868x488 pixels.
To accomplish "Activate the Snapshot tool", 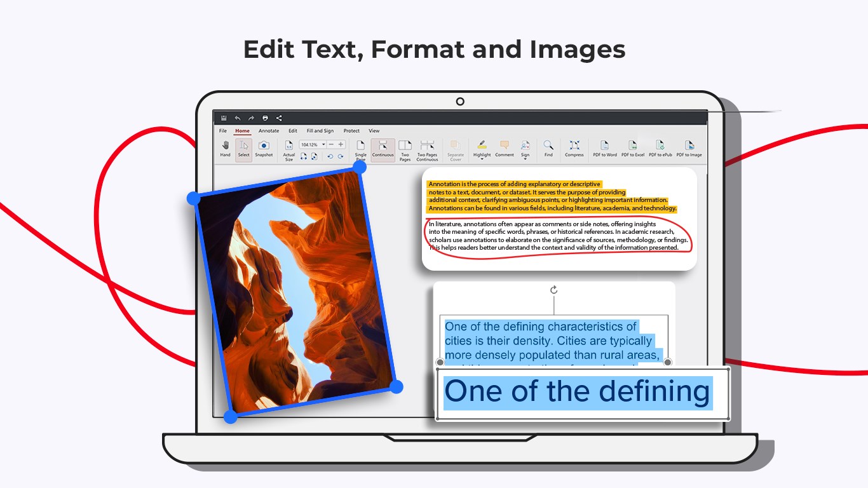I will tap(264, 147).
